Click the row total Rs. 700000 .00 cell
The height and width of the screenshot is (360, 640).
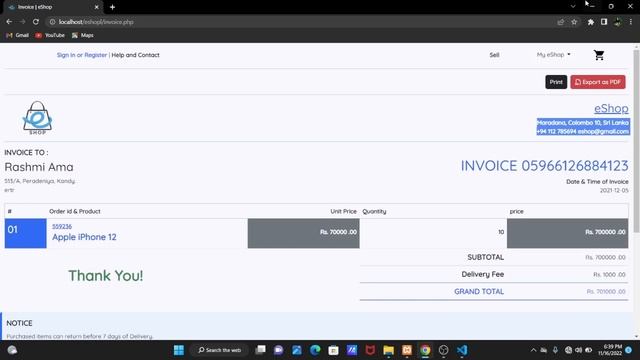coord(567,233)
